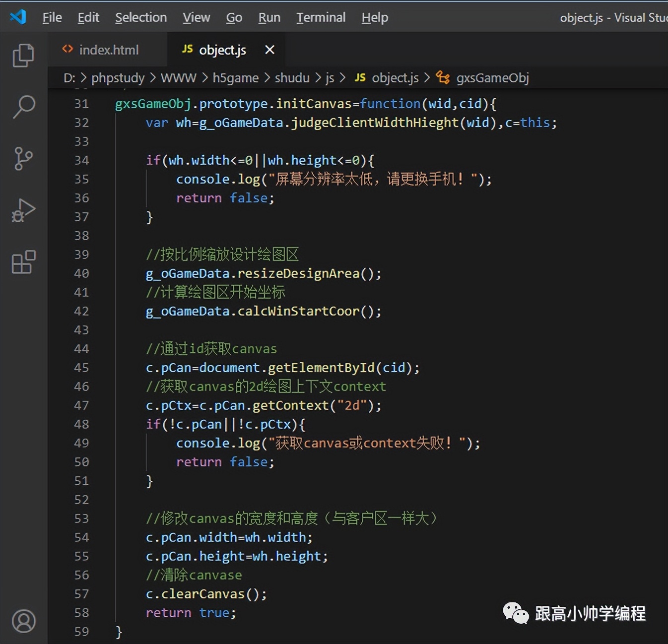Image resolution: width=668 pixels, height=644 pixels.
Task: Click the js folder breadcrumb segment
Action: 330,78
